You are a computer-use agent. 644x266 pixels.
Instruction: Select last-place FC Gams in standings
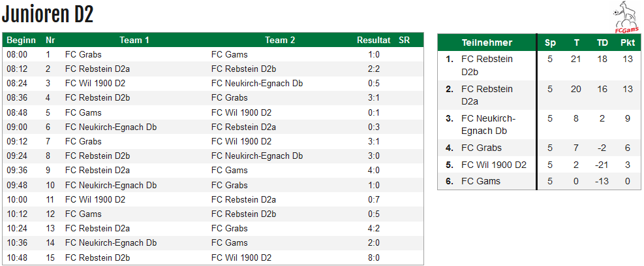[x=538, y=181]
